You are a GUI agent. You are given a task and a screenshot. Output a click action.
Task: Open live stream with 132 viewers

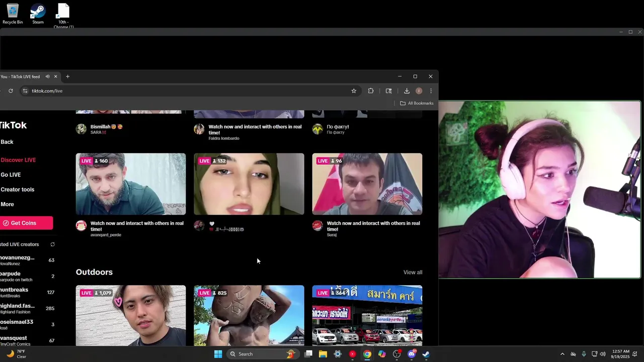(x=249, y=184)
